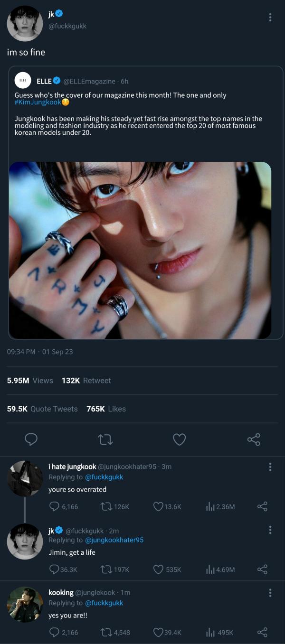This screenshot has height=644, width=285.
Task: View analytics on "youre so overrated" reply
Action: tap(210, 506)
